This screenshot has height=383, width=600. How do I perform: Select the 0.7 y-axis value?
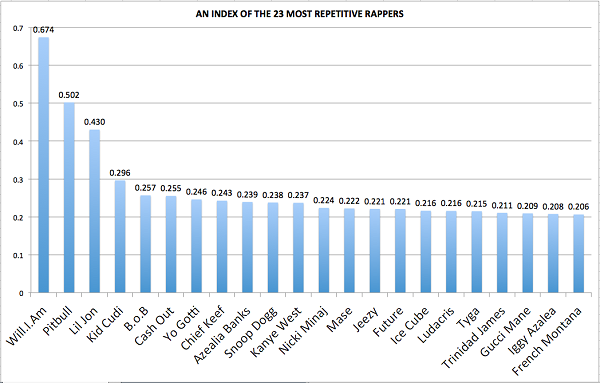coord(18,28)
